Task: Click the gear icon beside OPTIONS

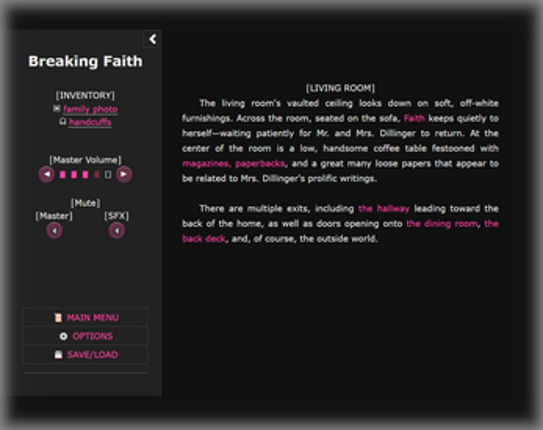Action: [63, 336]
